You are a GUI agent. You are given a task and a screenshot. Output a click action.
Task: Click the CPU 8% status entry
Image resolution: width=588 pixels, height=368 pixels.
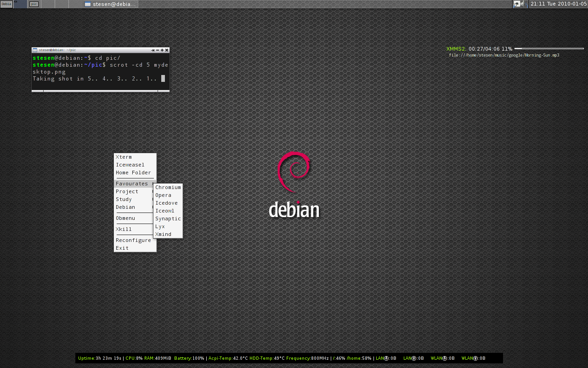click(134, 358)
